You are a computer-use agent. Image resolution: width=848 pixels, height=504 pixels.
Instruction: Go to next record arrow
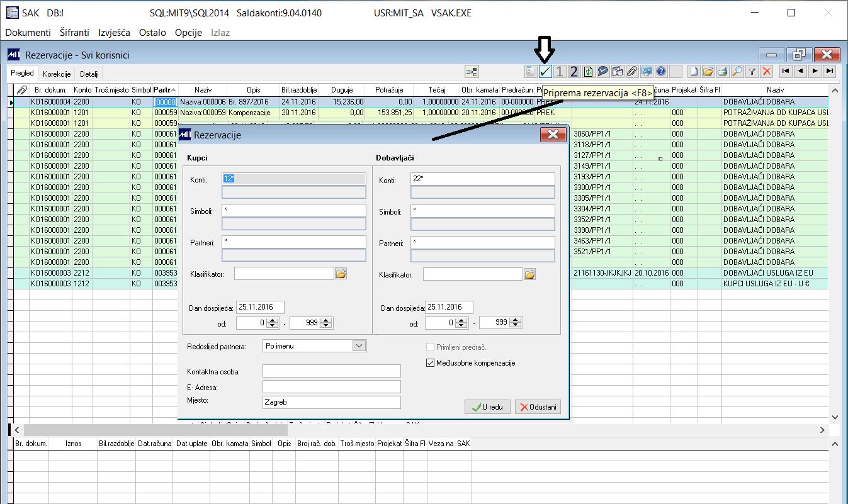(x=815, y=71)
